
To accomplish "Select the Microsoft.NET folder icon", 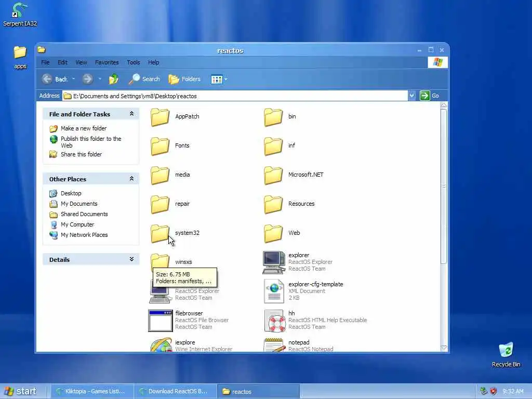I will tap(273, 176).
